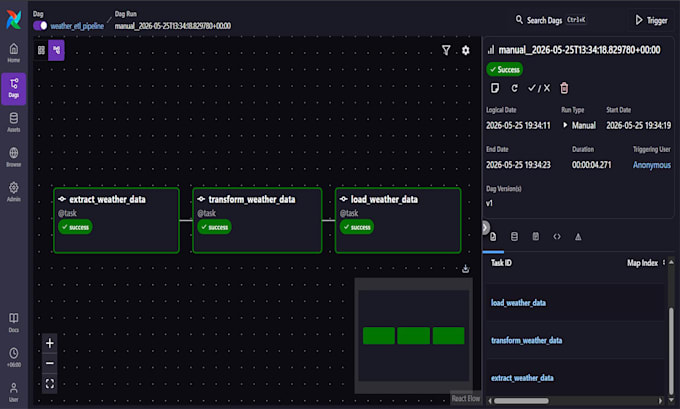The width and height of the screenshot is (680, 409).
Task: Click the React Flow attribution link
Action: (466, 399)
